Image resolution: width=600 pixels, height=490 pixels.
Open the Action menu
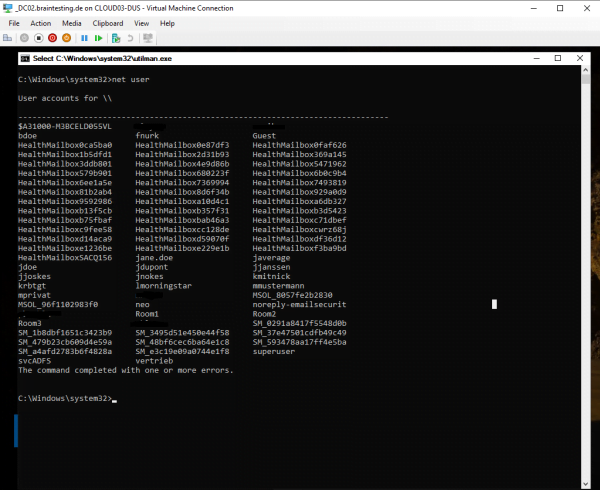(x=40, y=22)
